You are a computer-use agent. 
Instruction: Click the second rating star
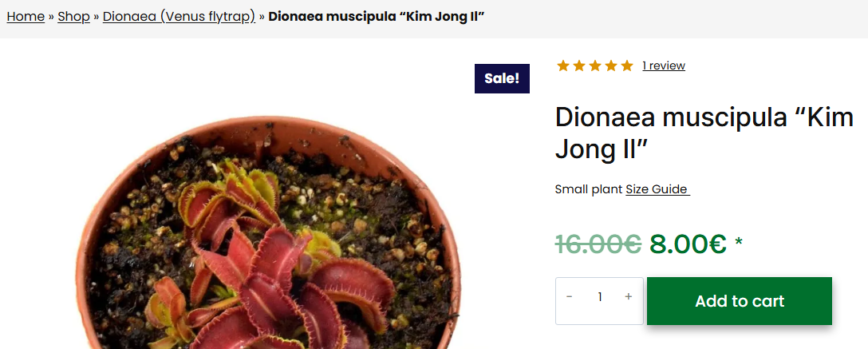tap(579, 65)
